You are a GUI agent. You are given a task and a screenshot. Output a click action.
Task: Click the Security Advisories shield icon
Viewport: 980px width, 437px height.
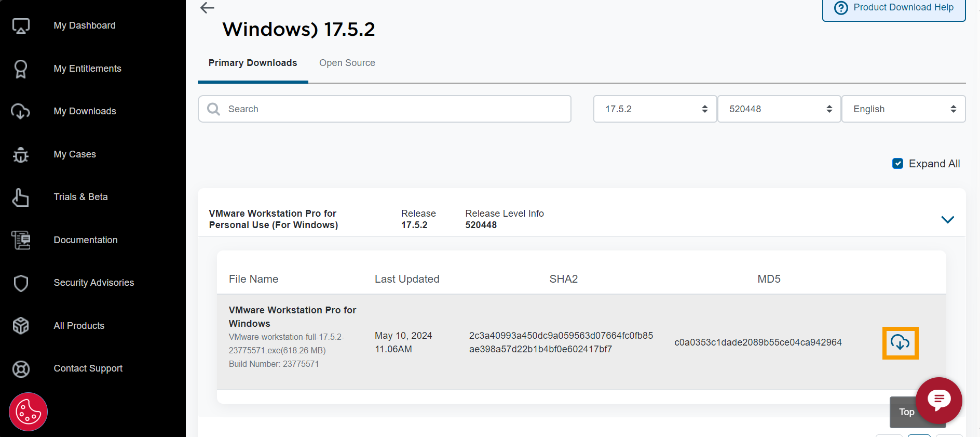[x=21, y=283]
